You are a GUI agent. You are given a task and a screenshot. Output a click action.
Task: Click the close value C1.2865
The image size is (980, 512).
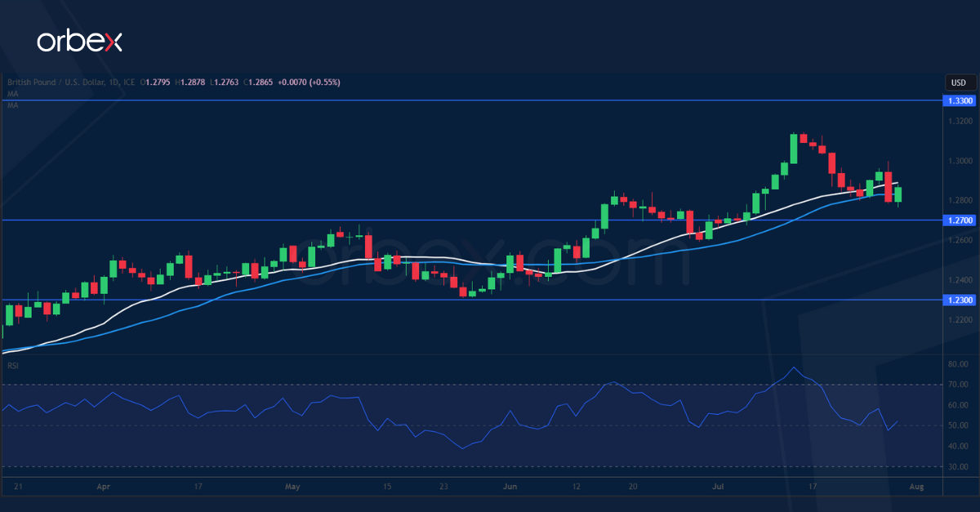259,82
